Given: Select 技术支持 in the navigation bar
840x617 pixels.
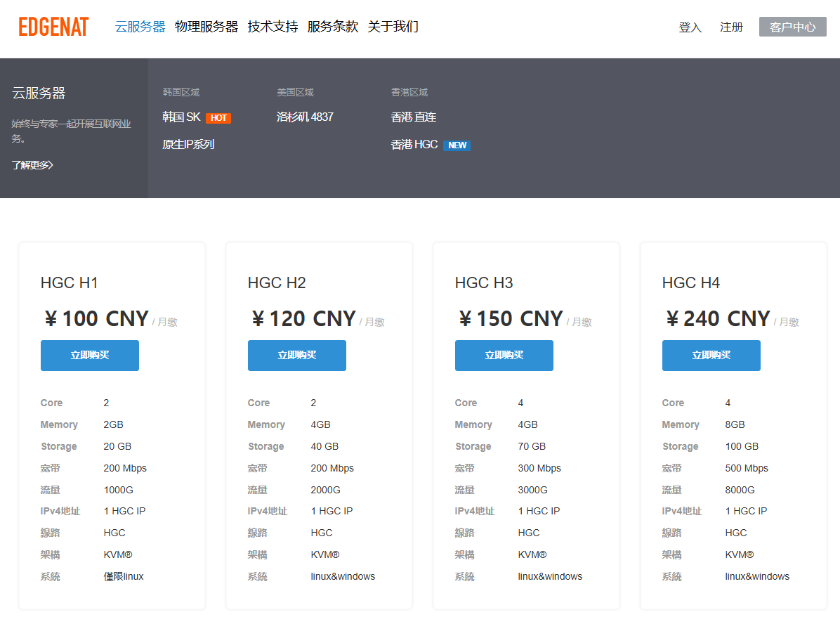Looking at the screenshot, I should coord(273,26).
